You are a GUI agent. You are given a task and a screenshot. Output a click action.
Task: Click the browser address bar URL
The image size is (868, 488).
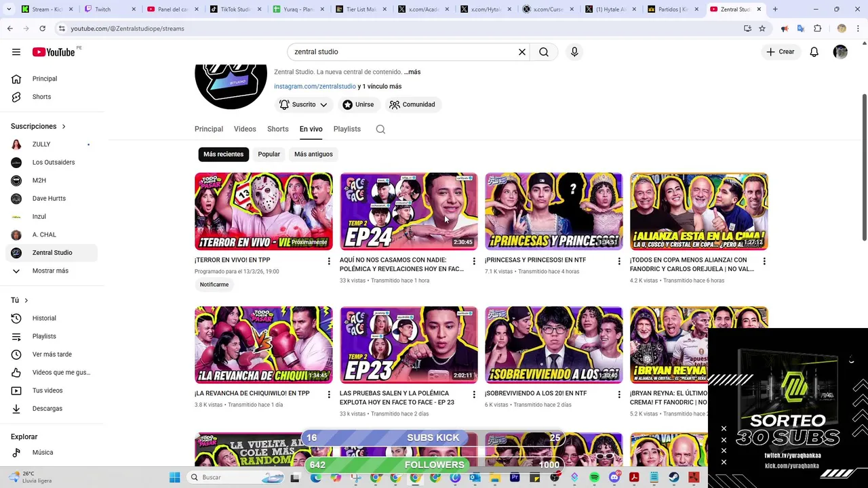point(127,28)
